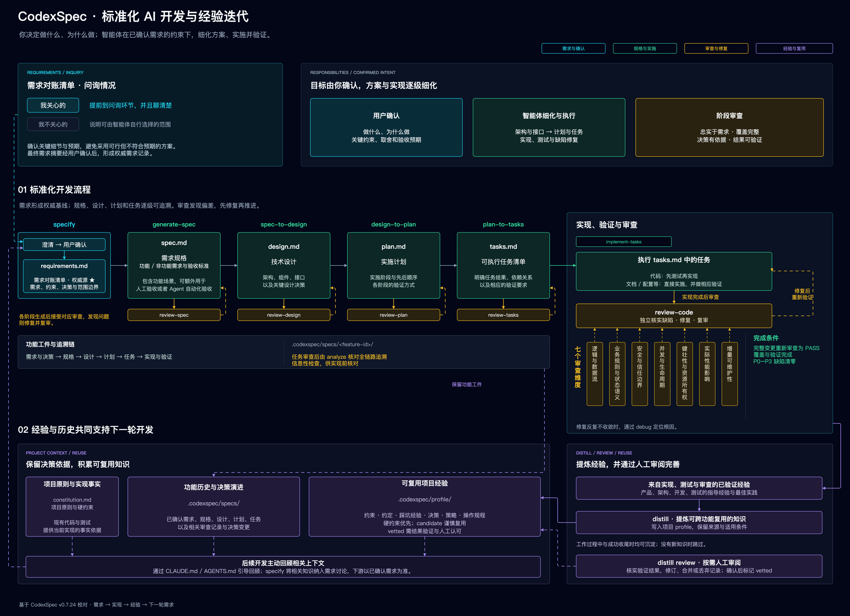Click the review-code box

(x=674, y=316)
